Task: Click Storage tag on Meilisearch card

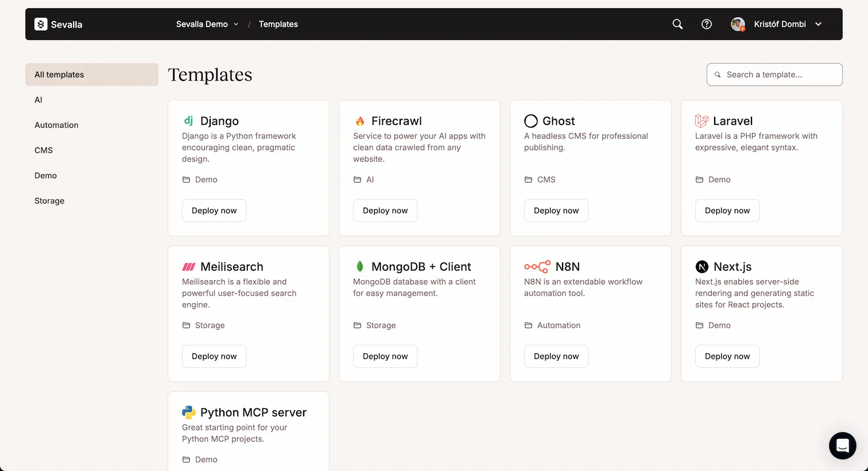Action: (x=210, y=325)
